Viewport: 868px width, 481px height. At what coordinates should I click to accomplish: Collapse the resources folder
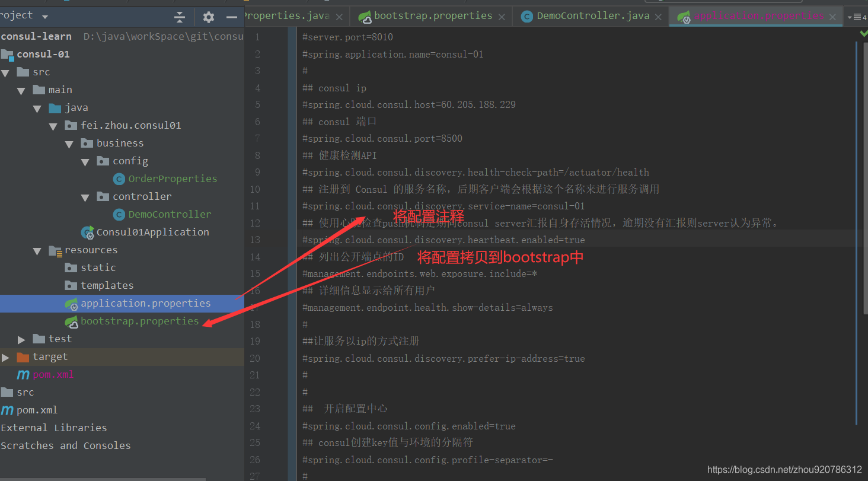click(x=37, y=251)
